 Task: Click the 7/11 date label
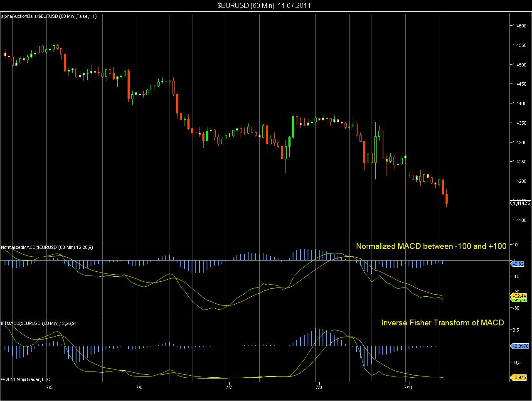[x=408, y=387]
